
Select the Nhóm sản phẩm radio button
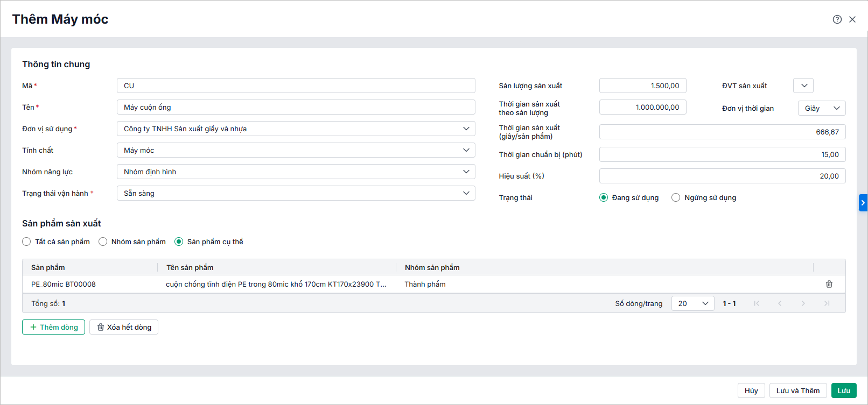click(x=103, y=241)
